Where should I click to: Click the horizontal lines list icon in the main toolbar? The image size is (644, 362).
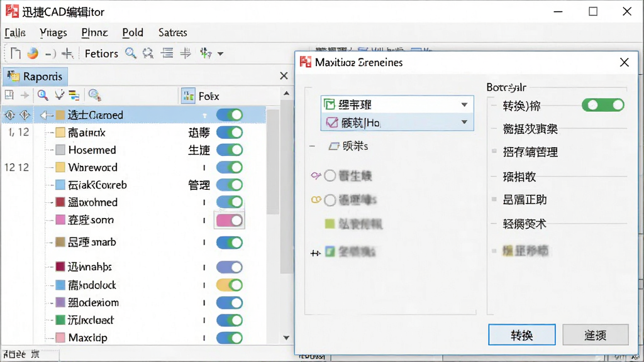coord(167,53)
